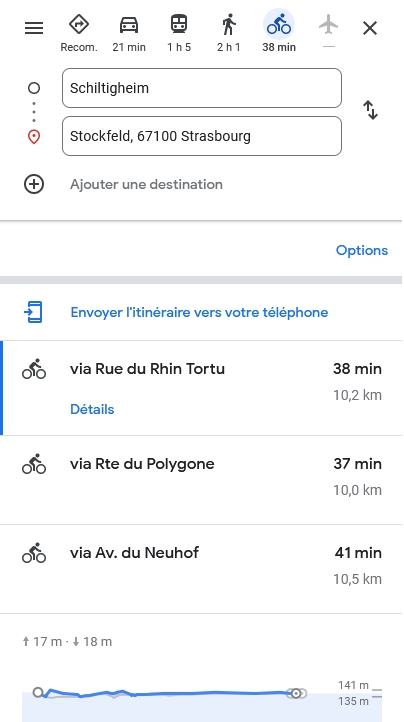Close the directions panel
Viewport: 404px width, 722px height.
tap(370, 28)
